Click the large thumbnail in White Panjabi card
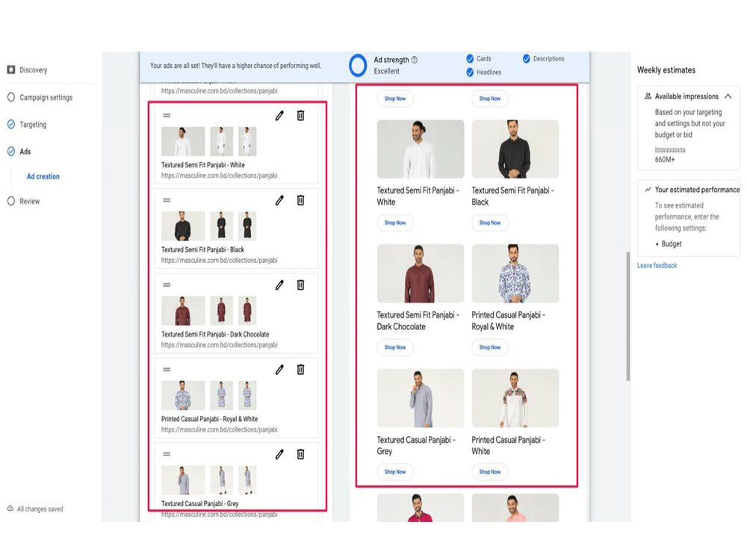 click(183, 141)
